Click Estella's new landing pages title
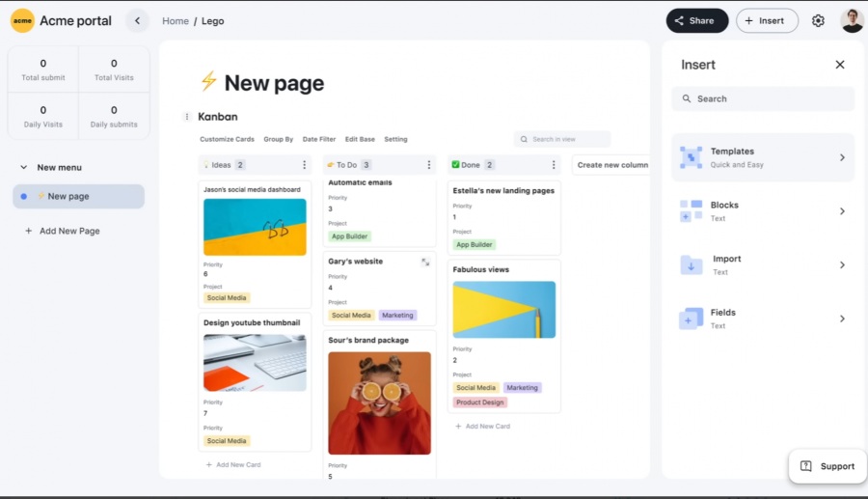The height and width of the screenshot is (499, 868). [503, 190]
